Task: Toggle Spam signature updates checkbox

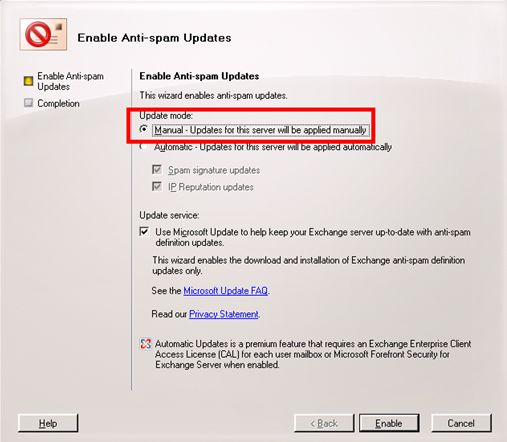Action: pos(157,169)
